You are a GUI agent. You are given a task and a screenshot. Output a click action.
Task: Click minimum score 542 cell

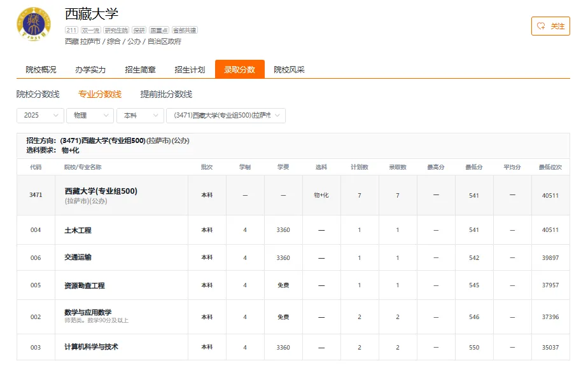coord(474,258)
